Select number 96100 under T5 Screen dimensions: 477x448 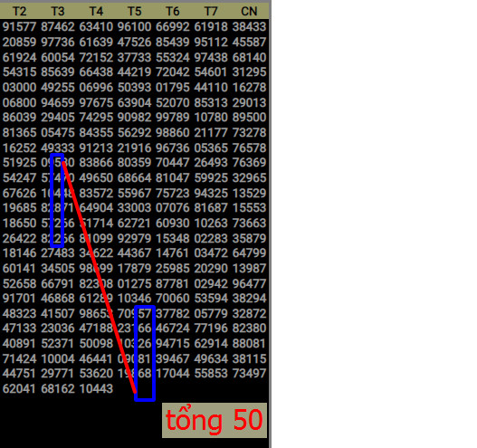click(x=135, y=27)
